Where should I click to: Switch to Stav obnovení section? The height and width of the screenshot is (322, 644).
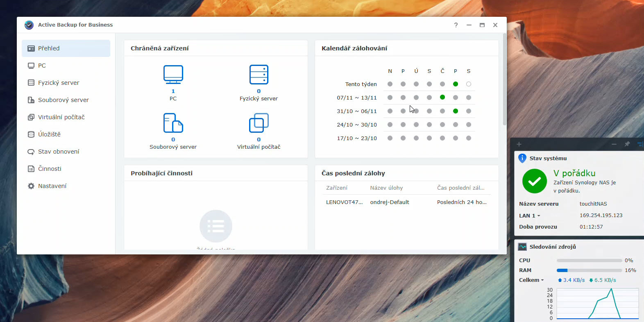coord(59,152)
